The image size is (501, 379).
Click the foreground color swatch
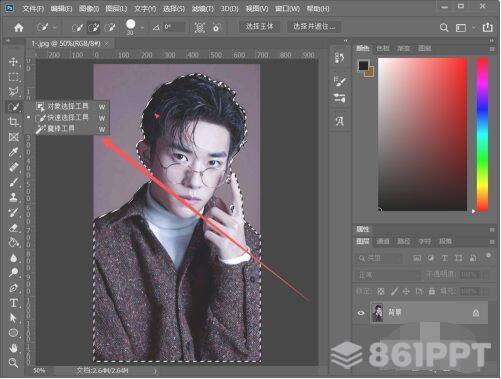[x=363, y=65]
